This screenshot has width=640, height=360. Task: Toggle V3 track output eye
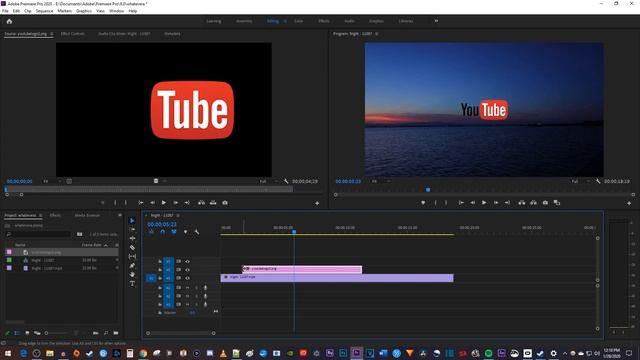click(187, 261)
